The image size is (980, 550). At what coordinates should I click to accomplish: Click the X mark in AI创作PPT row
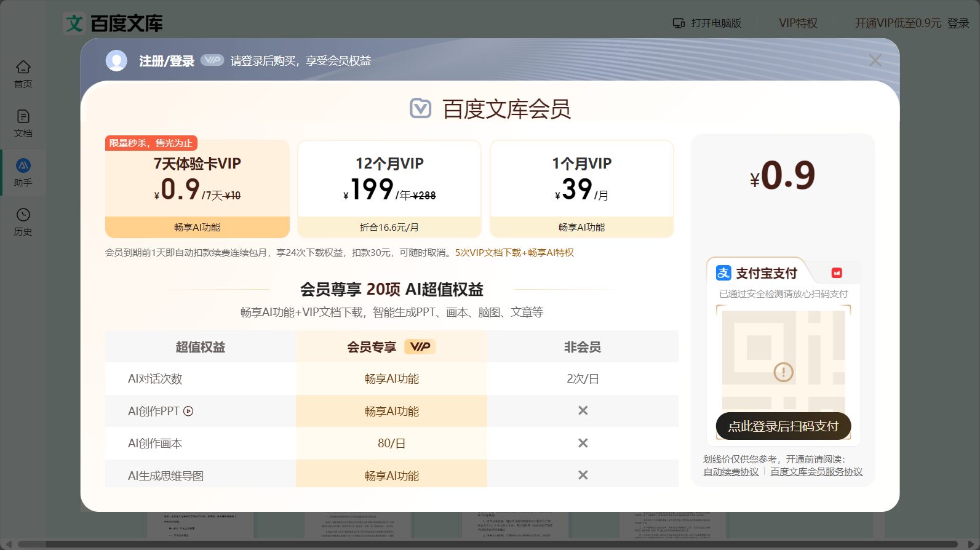[583, 410]
